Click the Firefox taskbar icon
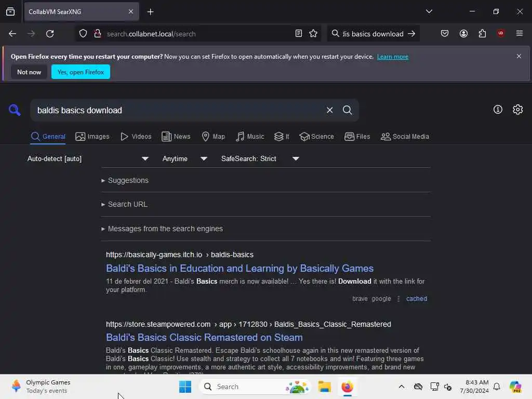 [x=347, y=387]
